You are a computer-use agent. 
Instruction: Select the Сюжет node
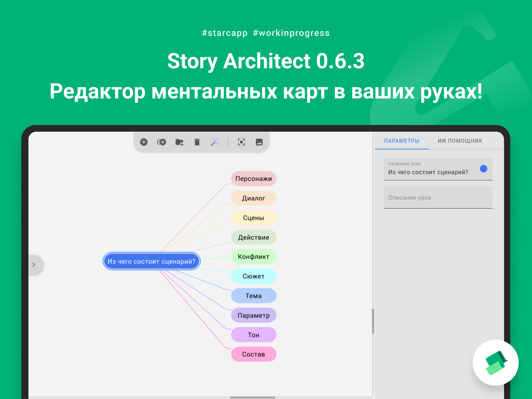pyautogui.click(x=254, y=276)
